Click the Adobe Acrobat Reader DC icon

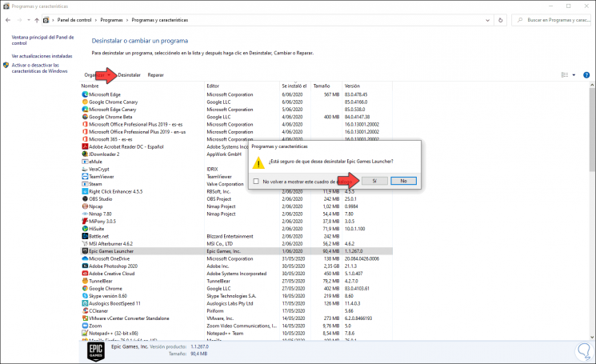[85, 146]
